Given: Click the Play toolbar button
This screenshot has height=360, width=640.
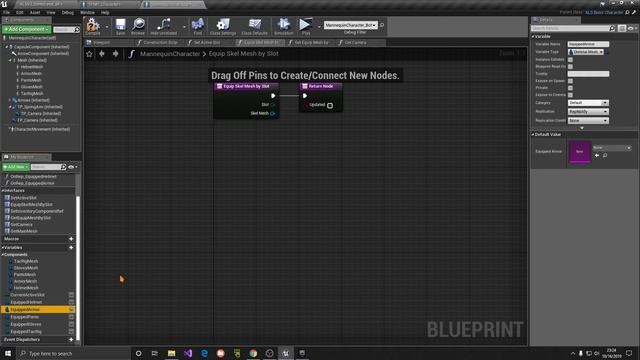Looking at the screenshot, I should tap(306, 26).
